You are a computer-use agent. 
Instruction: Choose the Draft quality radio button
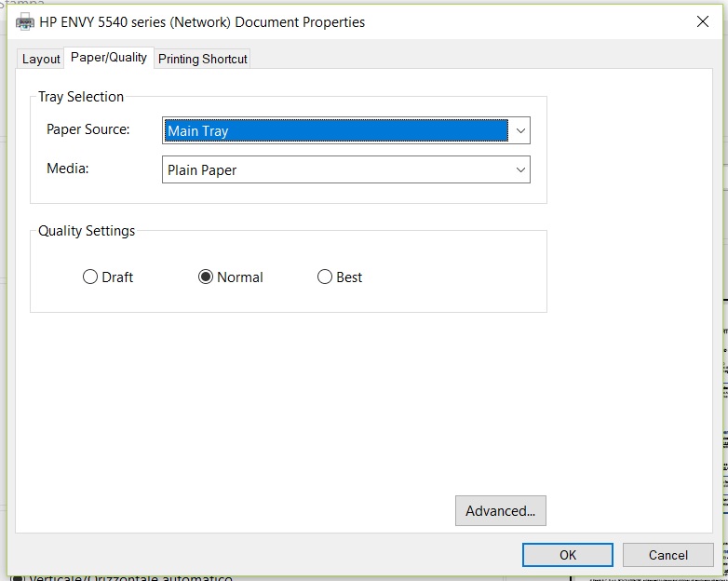(x=90, y=277)
